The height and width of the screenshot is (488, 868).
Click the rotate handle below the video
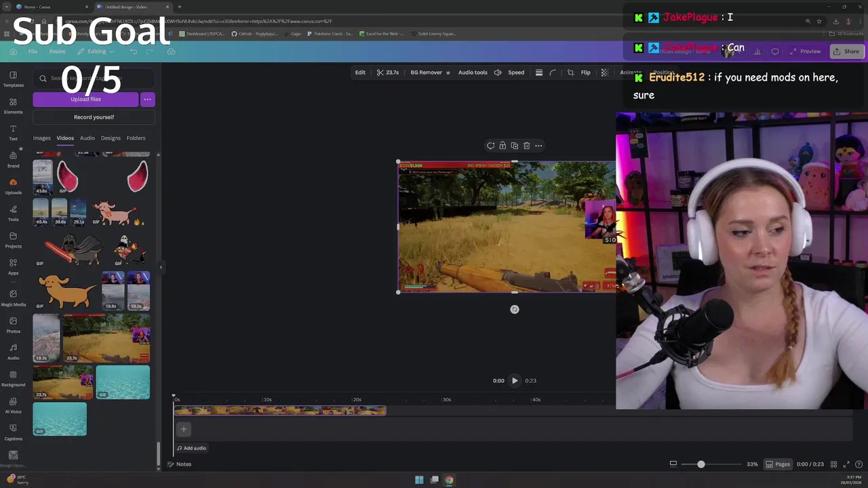tap(515, 310)
